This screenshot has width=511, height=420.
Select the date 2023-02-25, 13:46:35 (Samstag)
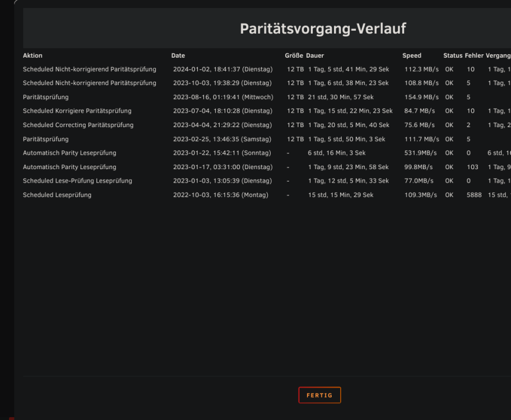(222, 139)
